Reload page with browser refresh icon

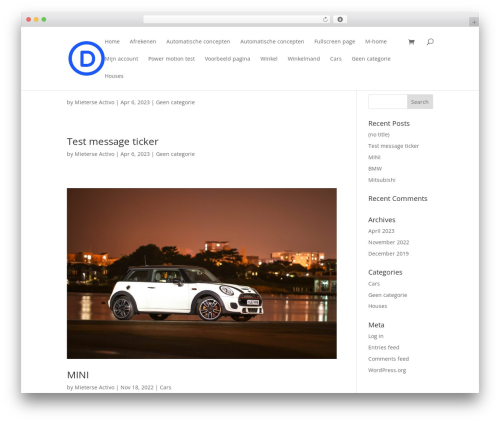pyautogui.click(x=325, y=19)
